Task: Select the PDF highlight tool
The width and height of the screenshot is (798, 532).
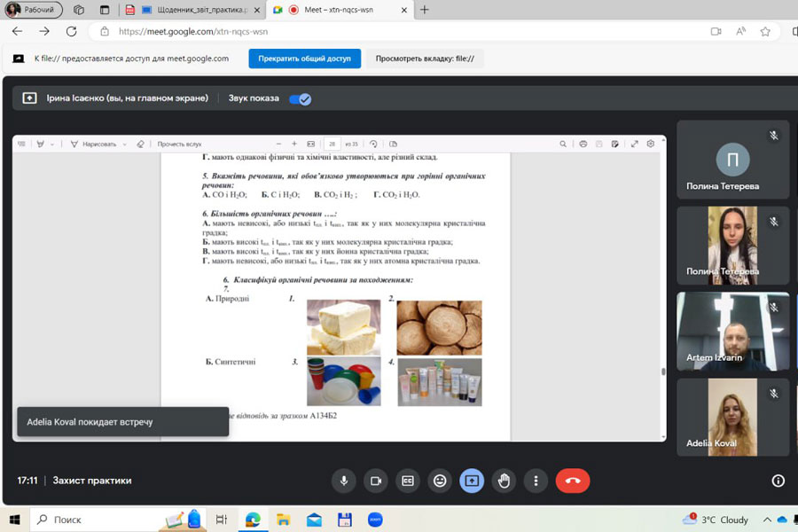Action: pyautogui.click(x=40, y=144)
